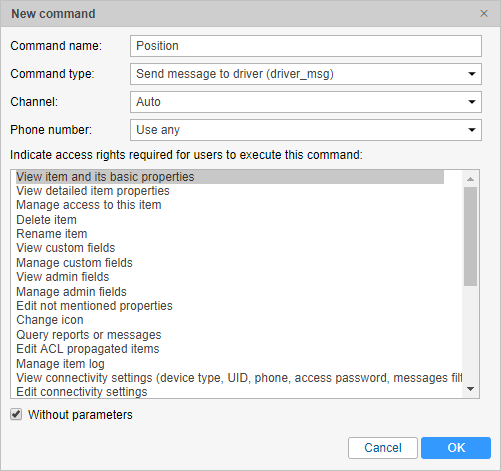Select View item and its basic properties
The width and height of the screenshot is (501, 471).
click(230, 177)
